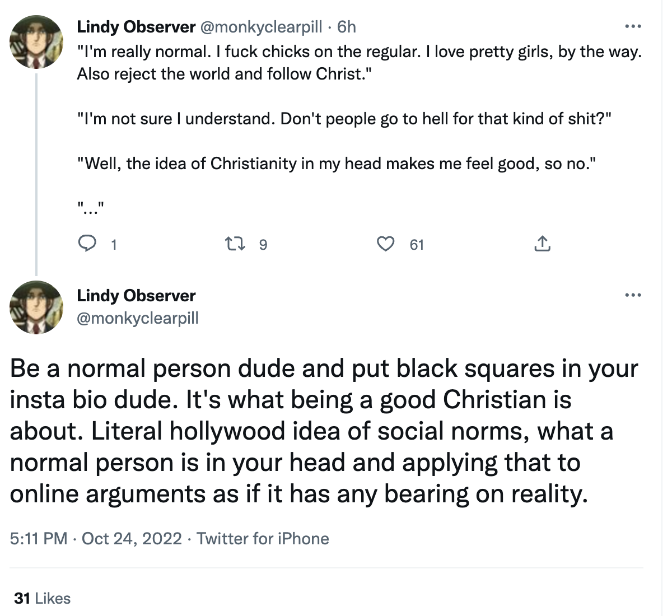Open the 5:11 PM · Oct 24, 2022 timestamp
Image resolution: width=672 pixels, height=616 pixels.
click(x=96, y=539)
